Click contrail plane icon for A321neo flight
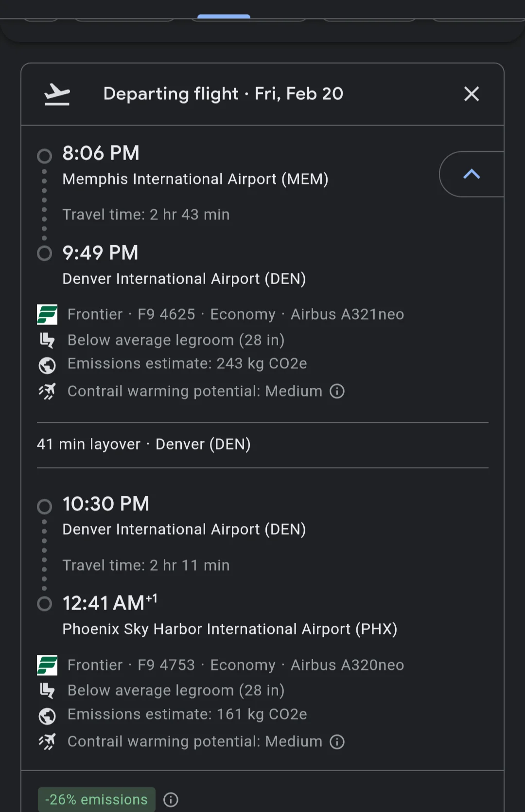Viewport: 525px width, 812px height. click(x=47, y=391)
